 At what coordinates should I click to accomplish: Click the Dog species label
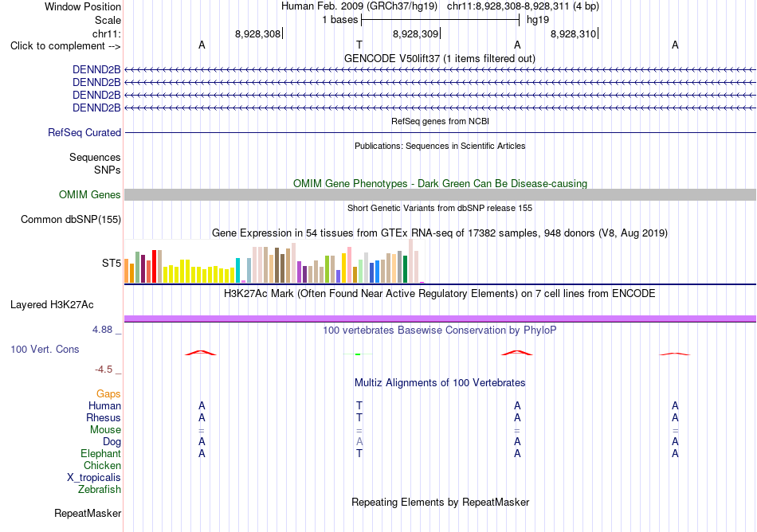coord(112,442)
